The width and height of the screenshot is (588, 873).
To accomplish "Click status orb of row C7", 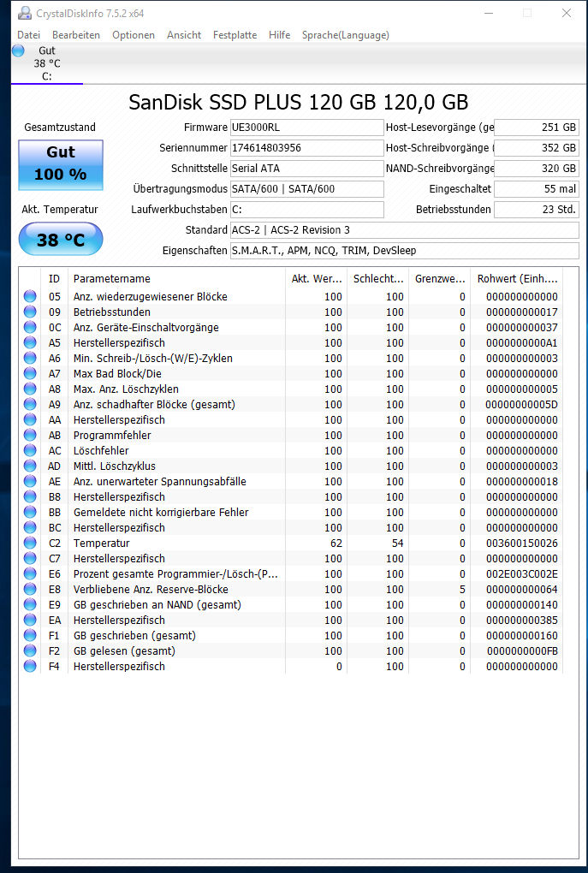I will [x=29, y=558].
